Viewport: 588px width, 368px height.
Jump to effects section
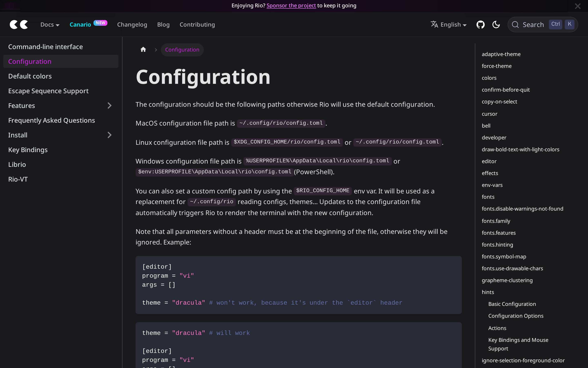490,173
